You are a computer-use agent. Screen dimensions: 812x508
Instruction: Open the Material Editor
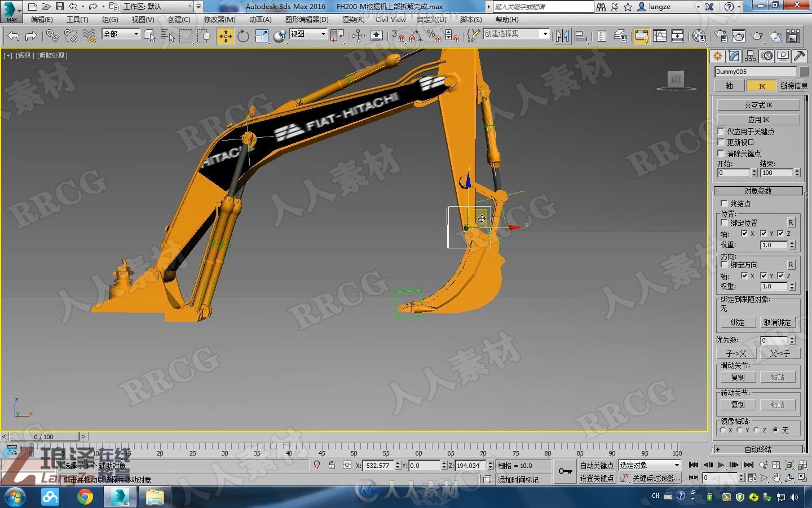point(699,36)
